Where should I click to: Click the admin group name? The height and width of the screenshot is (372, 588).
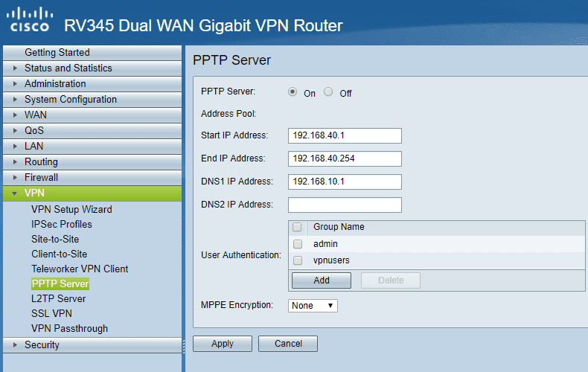325,244
